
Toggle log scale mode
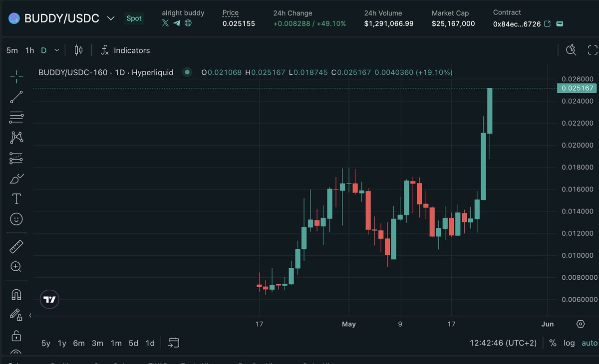coord(569,343)
